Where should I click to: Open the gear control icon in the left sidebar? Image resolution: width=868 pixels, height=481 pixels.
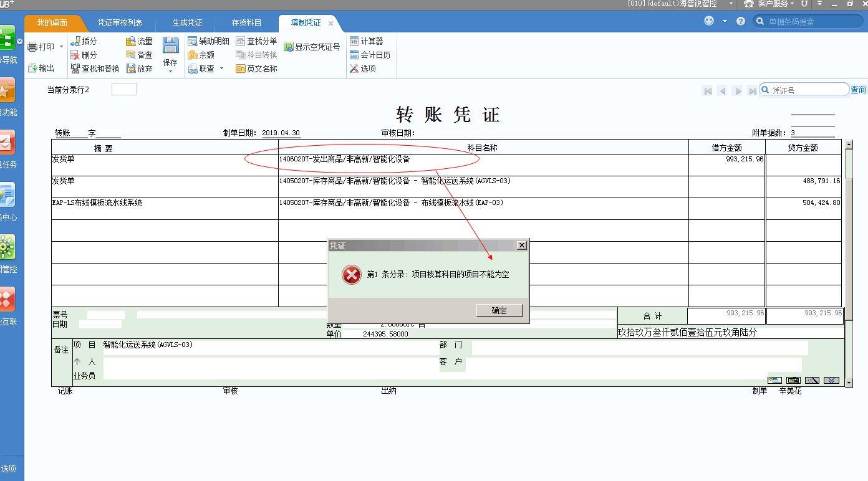(6, 248)
